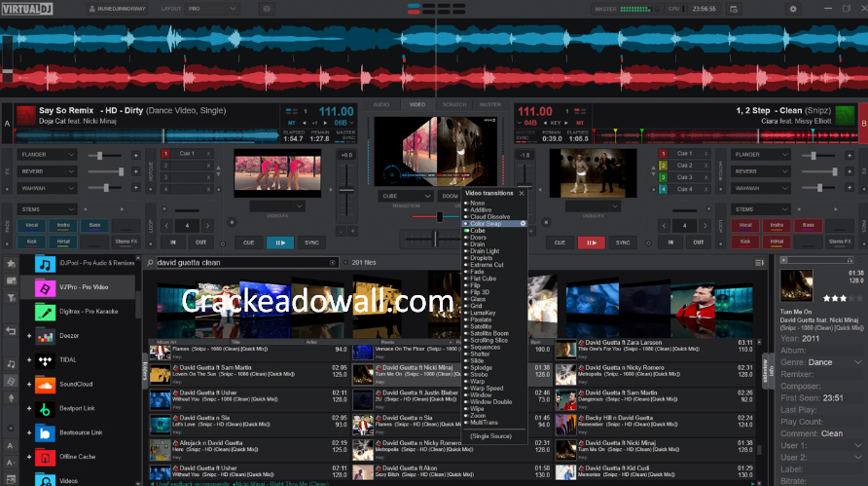Click the deck A CUE button
The width and height of the screenshot is (868, 486).
(248, 243)
